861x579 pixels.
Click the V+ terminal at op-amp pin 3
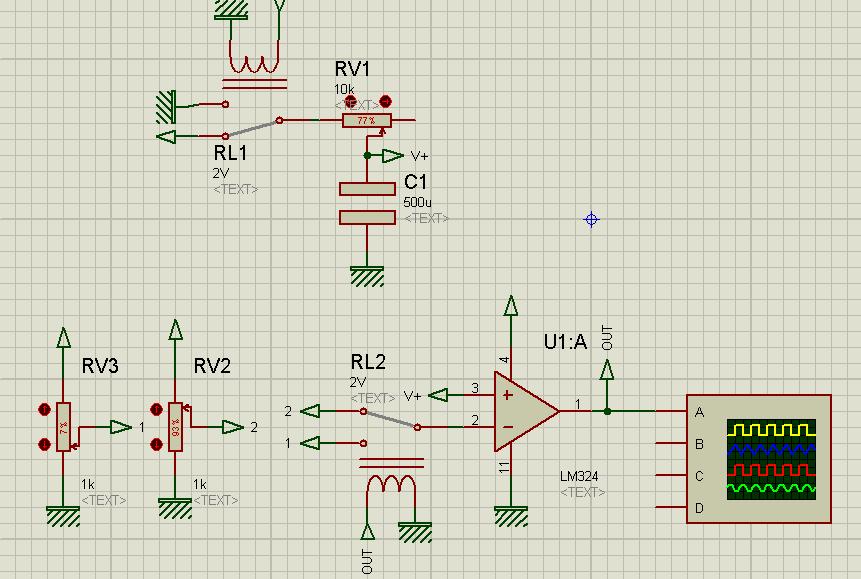tap(438, 395)
